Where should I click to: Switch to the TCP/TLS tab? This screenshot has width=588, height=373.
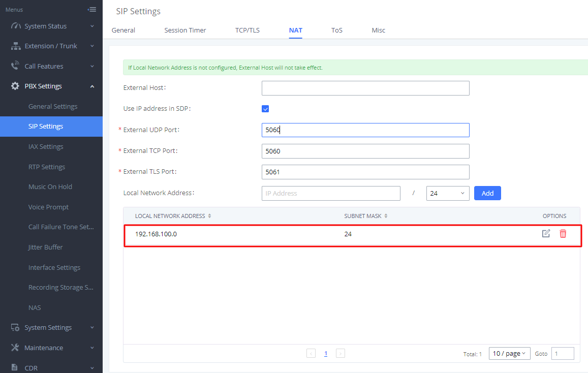point(247,30)
